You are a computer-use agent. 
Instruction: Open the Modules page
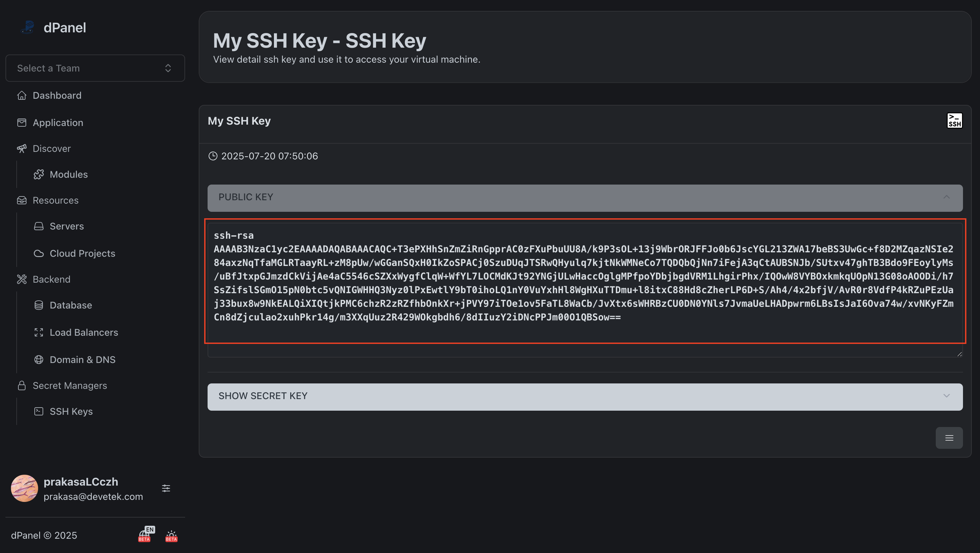point(68,174)
